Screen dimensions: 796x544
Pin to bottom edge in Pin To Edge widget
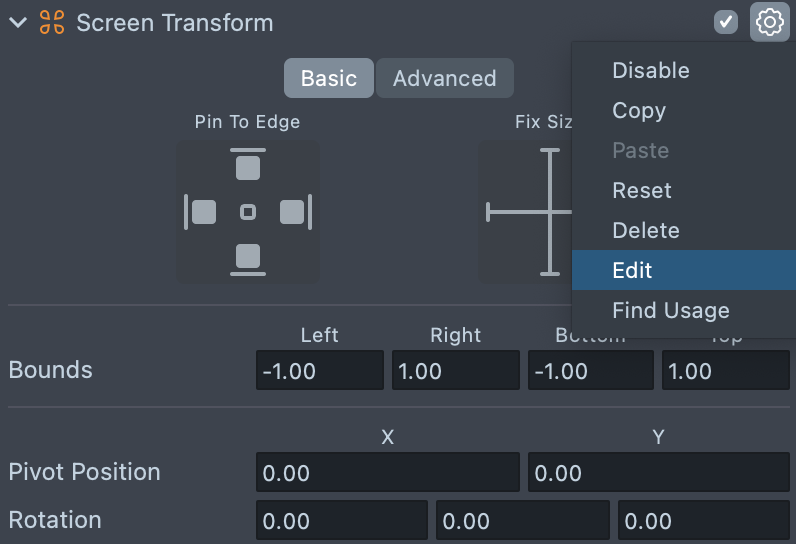[x=248, y=257]
